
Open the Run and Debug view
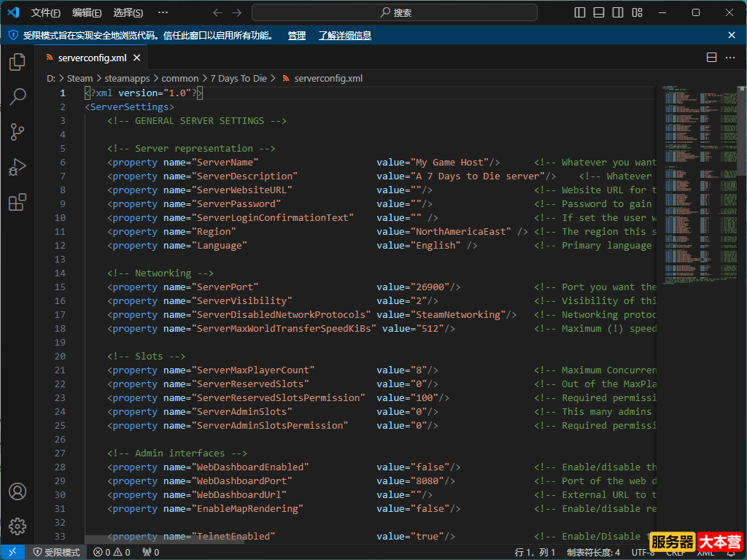[18, 167]
